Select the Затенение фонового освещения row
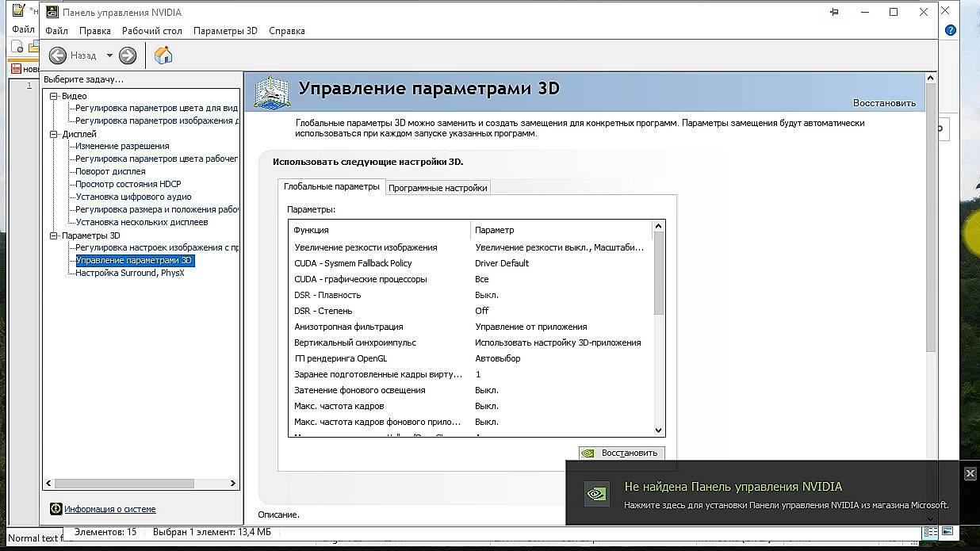 tap(470, 390)
